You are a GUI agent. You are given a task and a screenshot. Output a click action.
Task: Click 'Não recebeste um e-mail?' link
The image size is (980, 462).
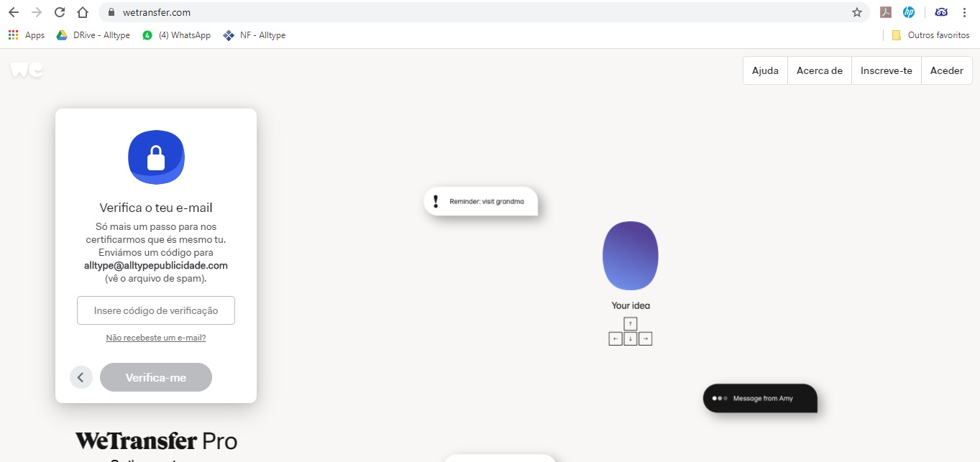coord(156,338)
